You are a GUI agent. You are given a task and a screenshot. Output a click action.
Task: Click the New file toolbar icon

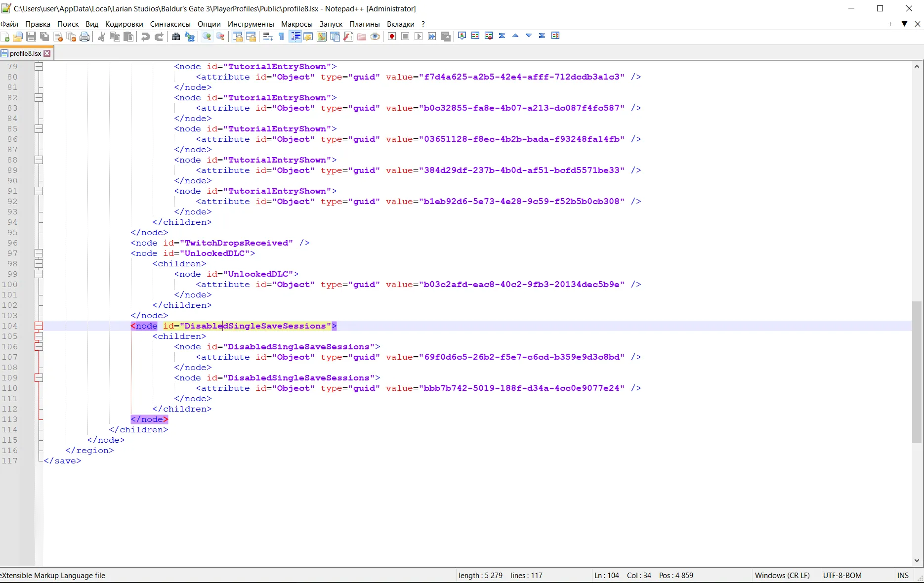(5, 37)
